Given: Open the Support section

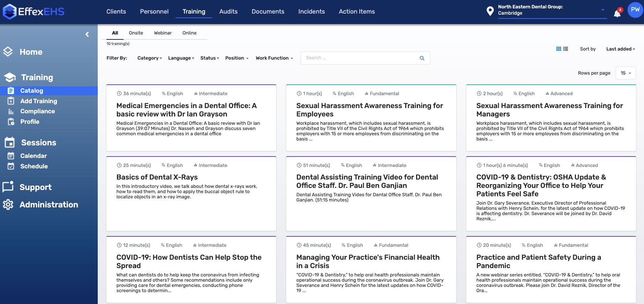Looking at the screenshot, I should pos(35,187).
